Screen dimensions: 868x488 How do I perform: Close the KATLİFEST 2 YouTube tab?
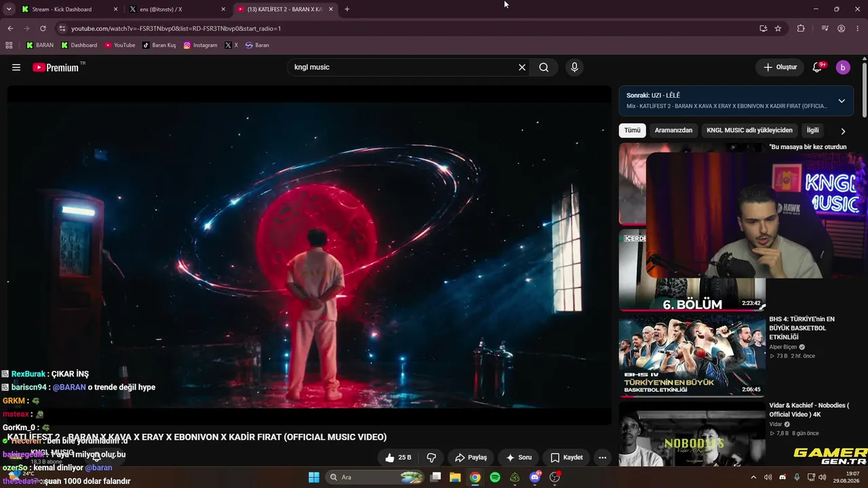[x=331, y=9]
